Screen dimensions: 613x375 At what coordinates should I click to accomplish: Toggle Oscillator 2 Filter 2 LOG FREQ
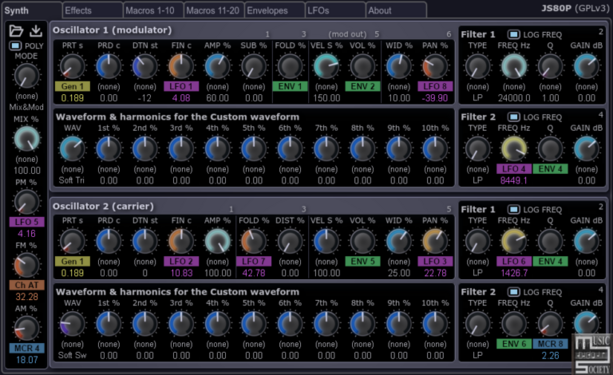point(514,292)
